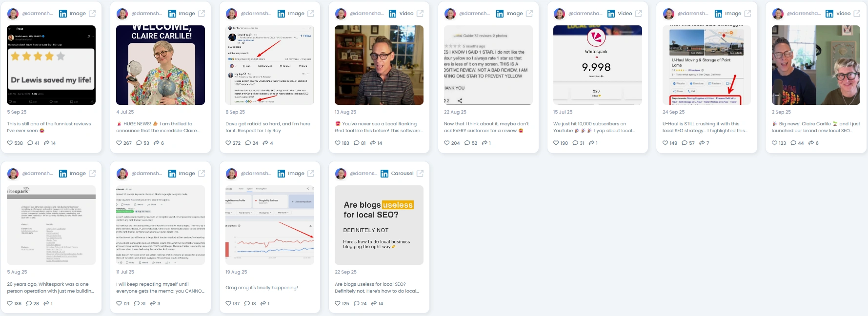Open traffic graph thumbnail from 19 Aug 25
This screenshot has width=868, height=316.
pyautogui.click(x=270, y=225)
